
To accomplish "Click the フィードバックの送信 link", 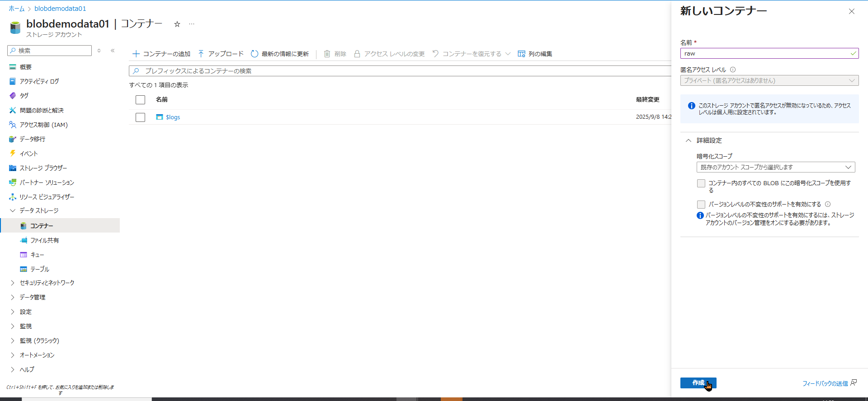I will tap(825, 383).
